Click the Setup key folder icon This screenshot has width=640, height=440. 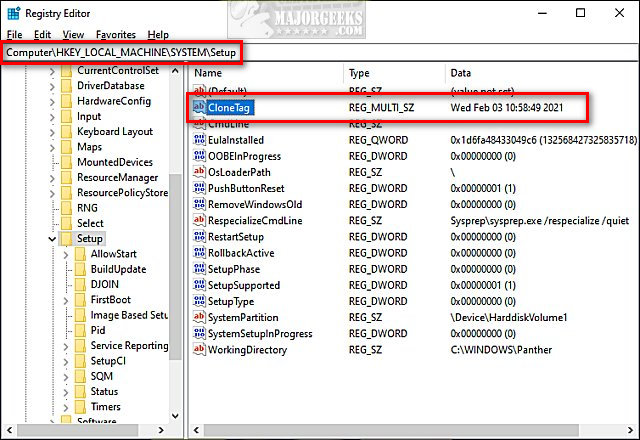[x=67, y=239]
